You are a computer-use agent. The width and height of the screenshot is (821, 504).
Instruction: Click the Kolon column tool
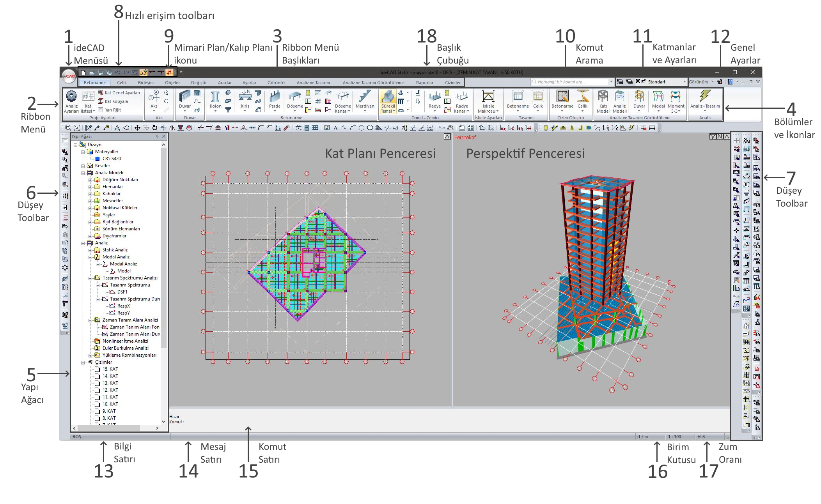coord(215,97)
